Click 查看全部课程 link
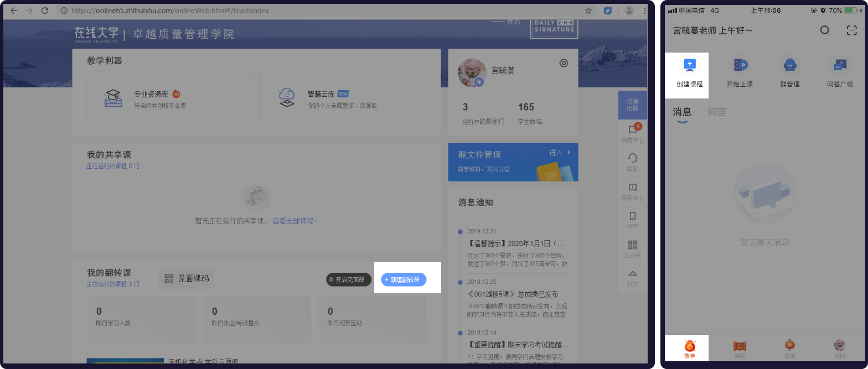The height and width of the screenshot is (369, 868). click(x=294, y=221)
